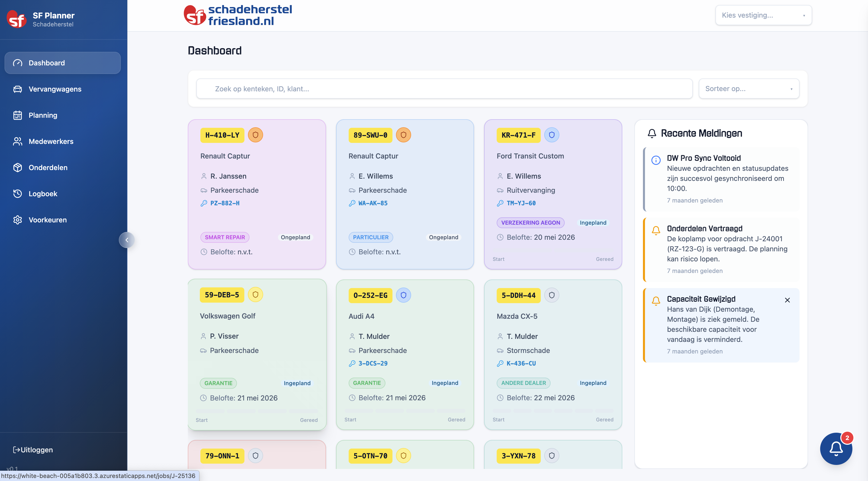Click the orange shield icon on H-410-LY card

click(256, 135)
